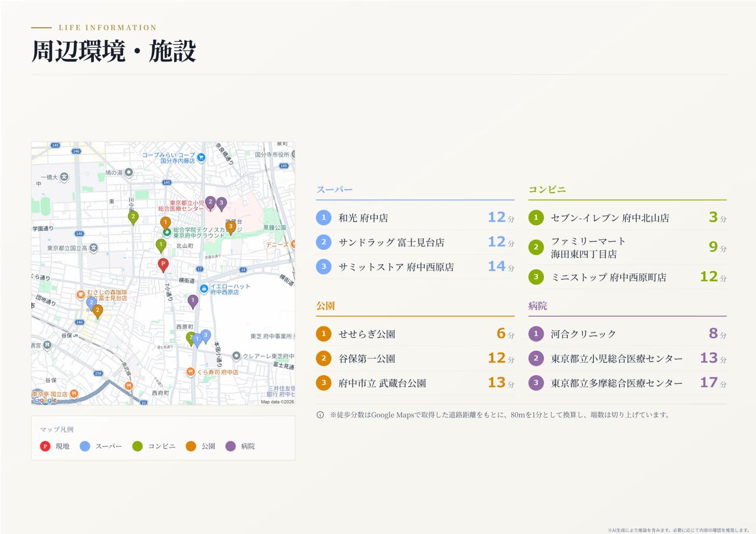Click the number 2 badge beside 東京都立小児総合医療センター

click(x=536, y=359)
